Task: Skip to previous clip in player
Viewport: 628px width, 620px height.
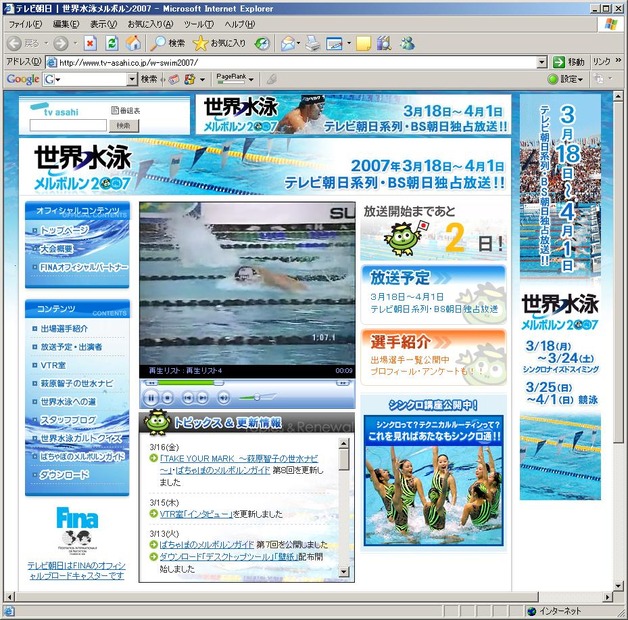Action: point(188,398)
